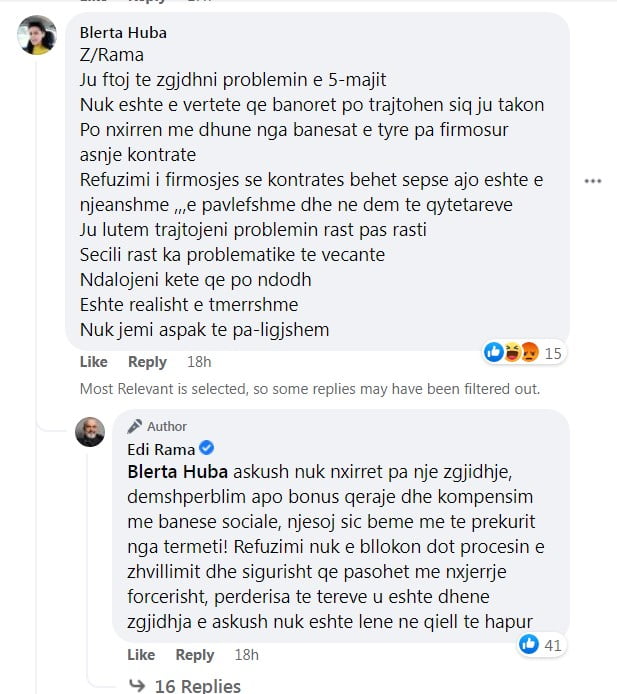The width and height of the screenshot is (617, 694).
Task: Click the laughing reaction emoji on Blerta's comment
Action: (x=512, y=352)
